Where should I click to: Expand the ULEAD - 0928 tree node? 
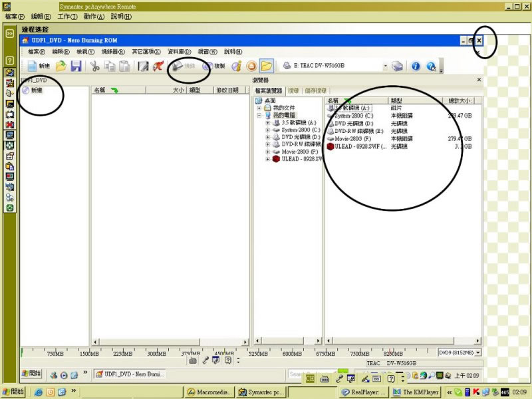(x=268, y=159)
